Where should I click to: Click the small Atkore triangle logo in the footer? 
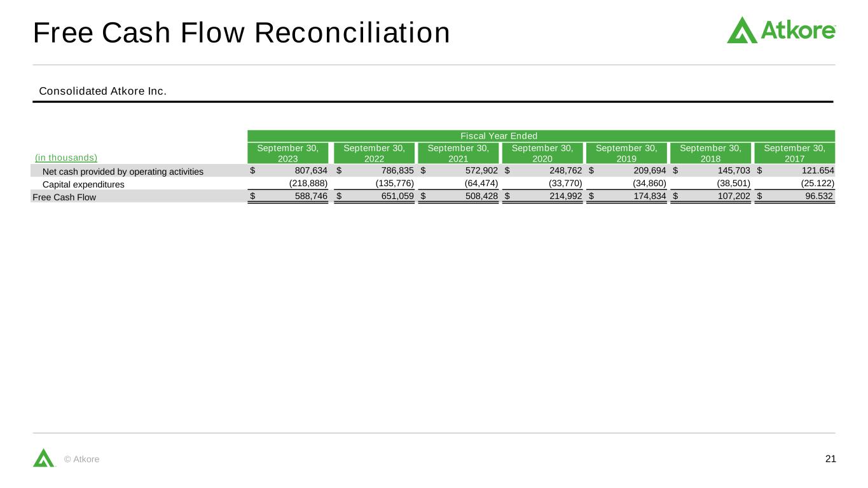point(43,457)
